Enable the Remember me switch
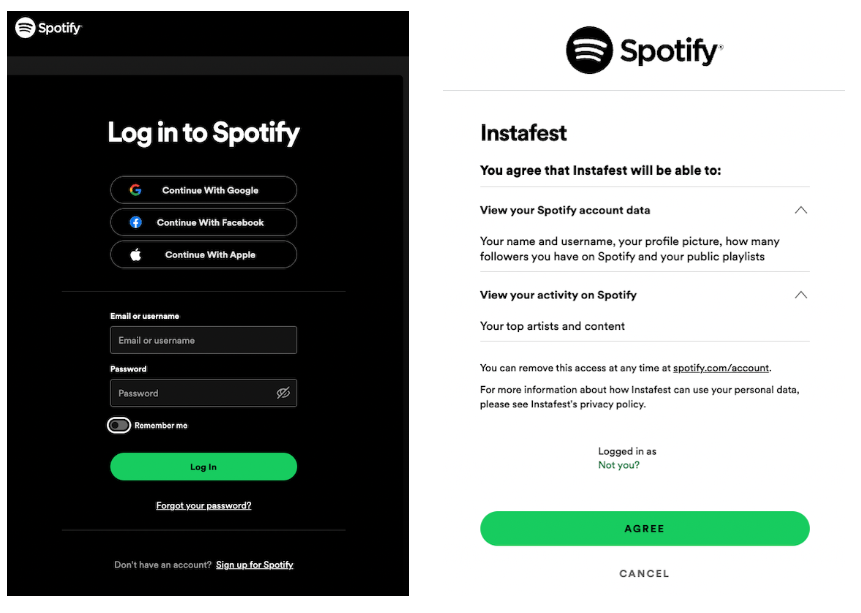Image resolution: width=861 pixels, height=613 pixels. coord(119,426)
